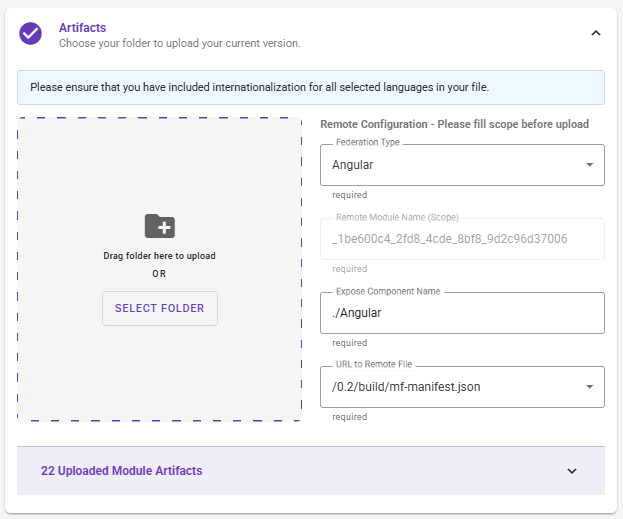
Task: Click the Angular value in Federation Type
Action: 353,165
